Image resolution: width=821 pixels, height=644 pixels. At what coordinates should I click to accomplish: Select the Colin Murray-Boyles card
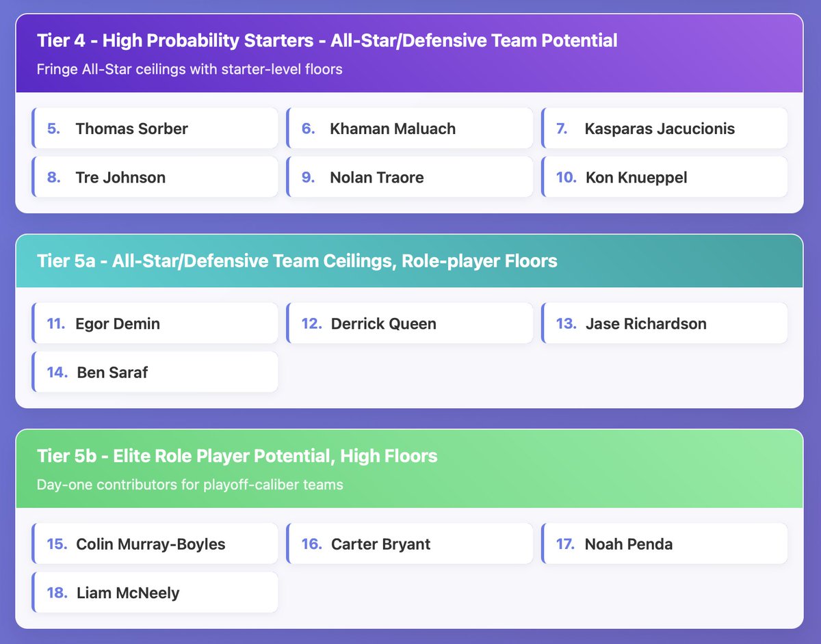pyautogui.click(x=155, y=544)
